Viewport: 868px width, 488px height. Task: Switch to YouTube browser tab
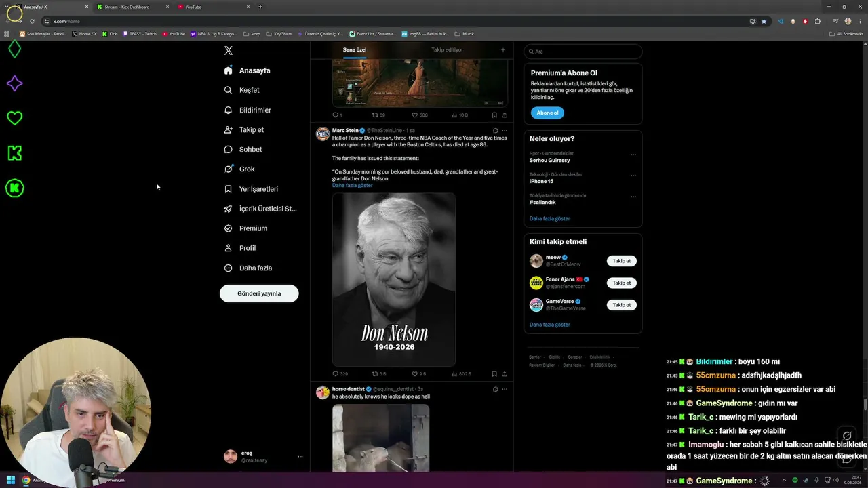(214, 7)
